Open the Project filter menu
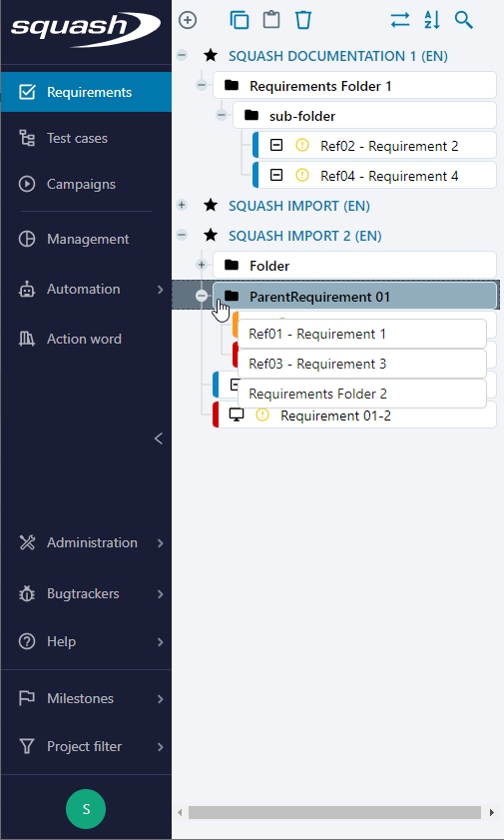The width and height of the screenshot is (504, 840). coord(86,746)
